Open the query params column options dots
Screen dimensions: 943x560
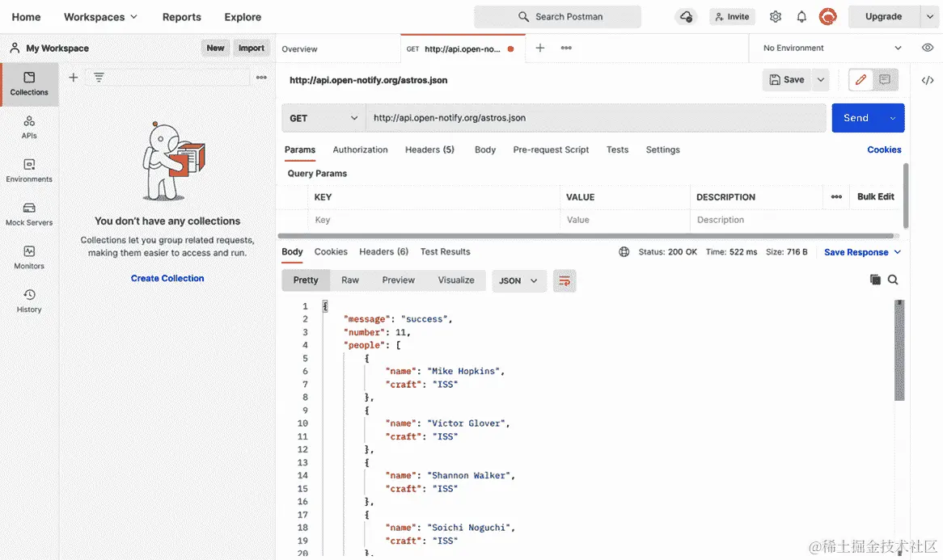click(836, 196)
